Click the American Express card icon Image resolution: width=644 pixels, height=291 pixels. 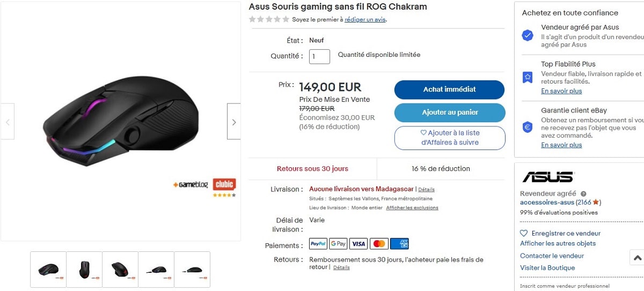[x=399, y=244]
